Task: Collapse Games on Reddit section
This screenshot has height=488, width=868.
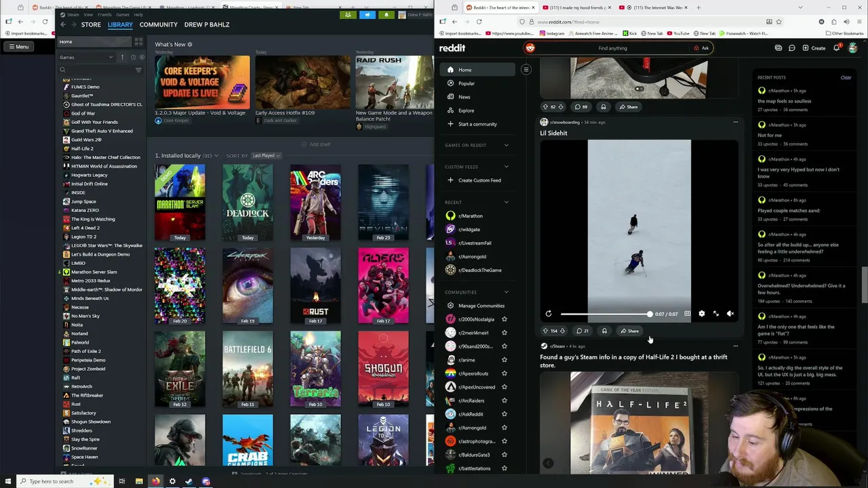Action: coord(506,145)
